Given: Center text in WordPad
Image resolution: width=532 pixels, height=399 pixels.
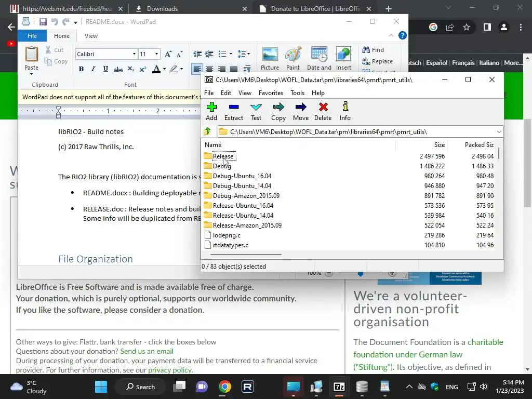Looking at the screenshot, I should 209,69.
